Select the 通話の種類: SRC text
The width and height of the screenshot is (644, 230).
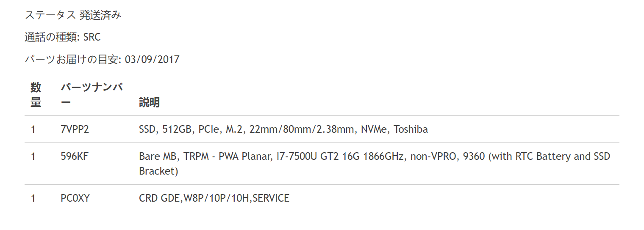pos(63,37)
